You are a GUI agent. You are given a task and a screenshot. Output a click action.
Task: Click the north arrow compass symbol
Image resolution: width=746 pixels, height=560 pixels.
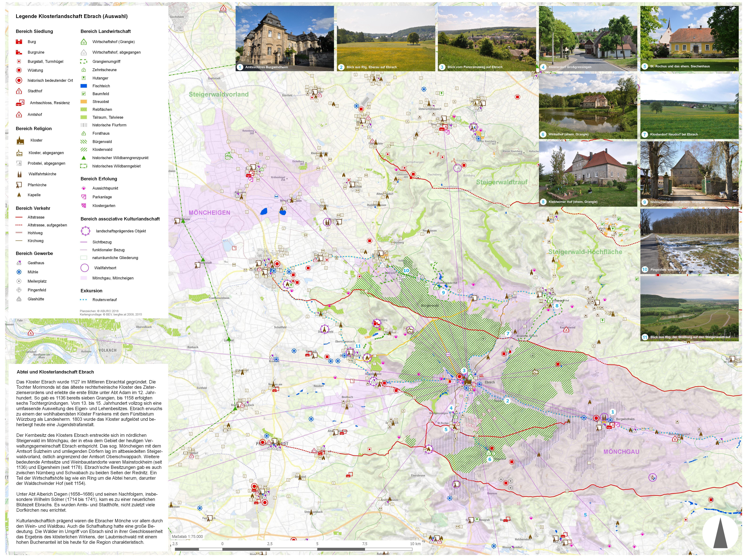[720, 533]
